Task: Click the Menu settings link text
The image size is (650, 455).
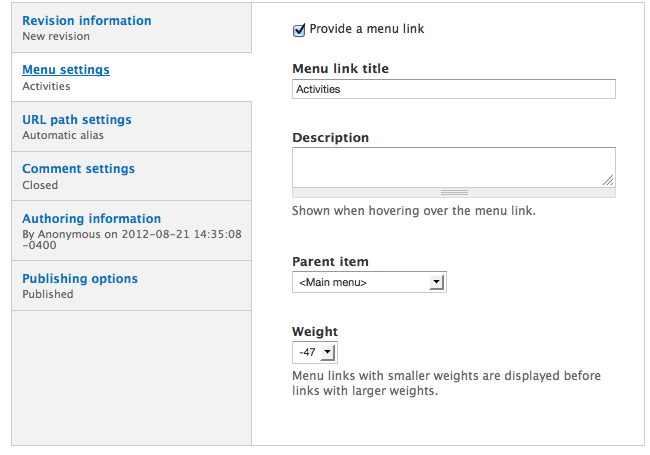Action: (66, 70)
